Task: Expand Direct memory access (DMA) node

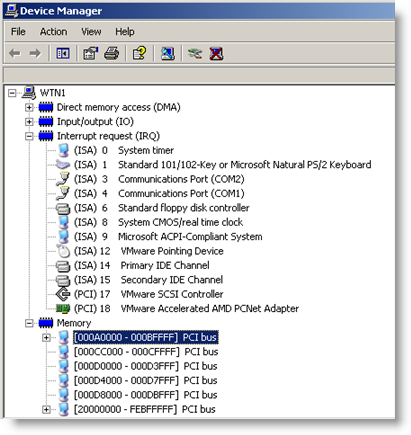Action: (29, 107)
